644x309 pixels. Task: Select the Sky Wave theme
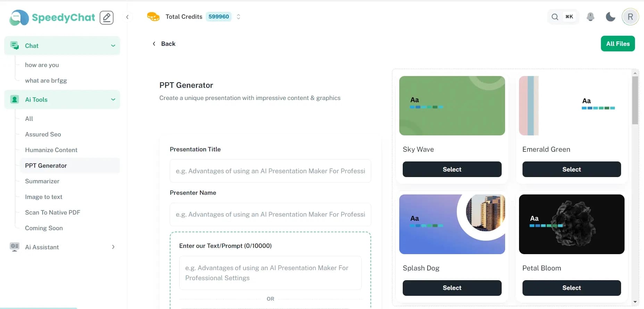pos(452,169)
